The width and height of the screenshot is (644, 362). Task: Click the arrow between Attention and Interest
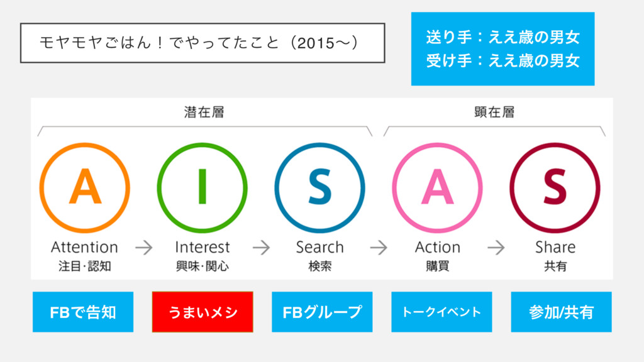click(143, 248)
